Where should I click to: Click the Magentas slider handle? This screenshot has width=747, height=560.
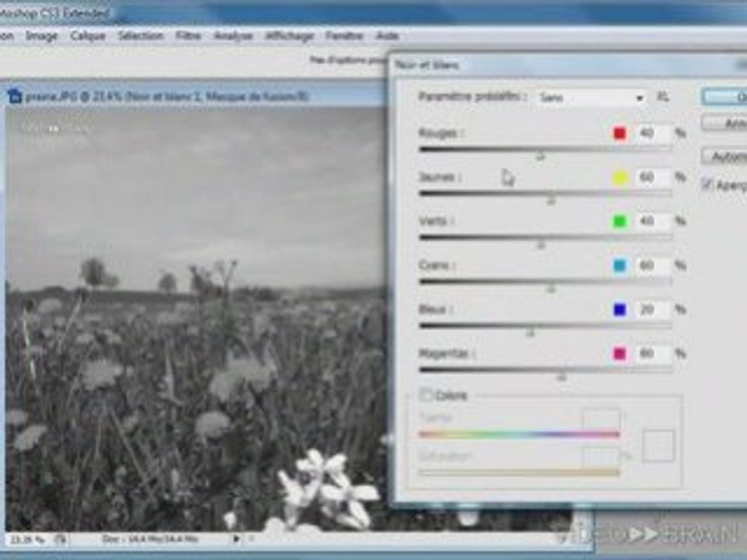pyautogui.click(x=561, y=378)
